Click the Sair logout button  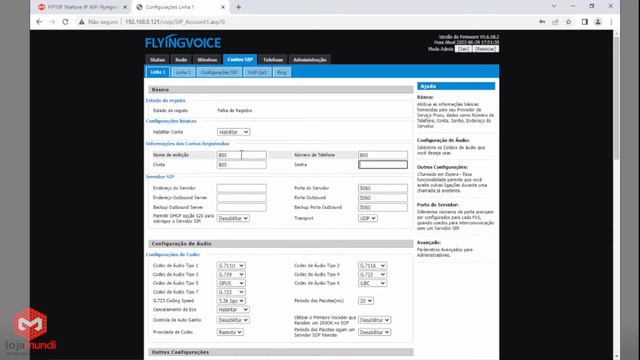(x=463, y=49)
